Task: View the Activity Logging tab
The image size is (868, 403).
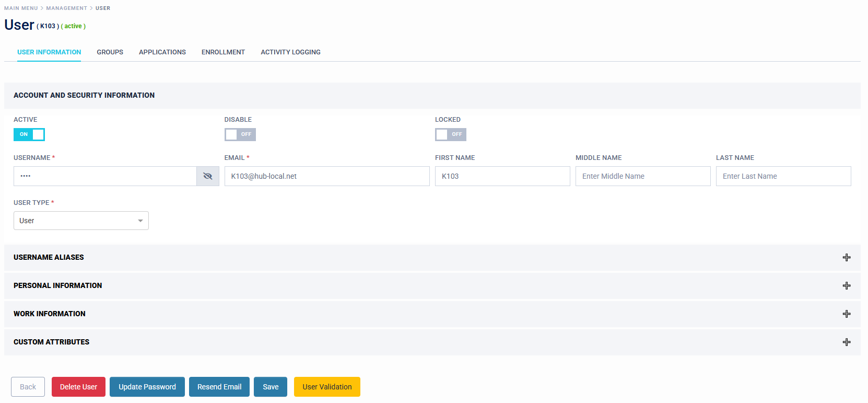Action: [290, 52]
